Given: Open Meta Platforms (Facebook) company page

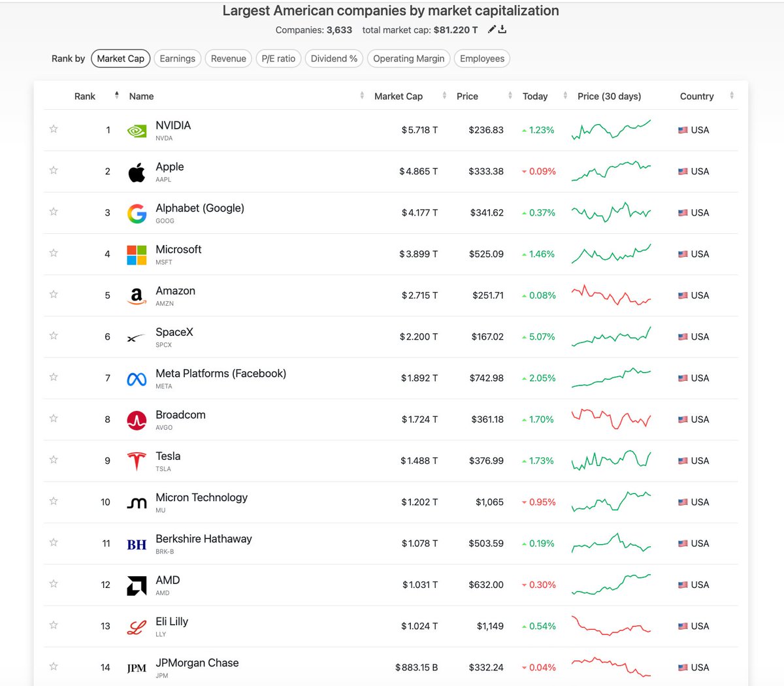Looking at the screenshot, I should [221, 374].
